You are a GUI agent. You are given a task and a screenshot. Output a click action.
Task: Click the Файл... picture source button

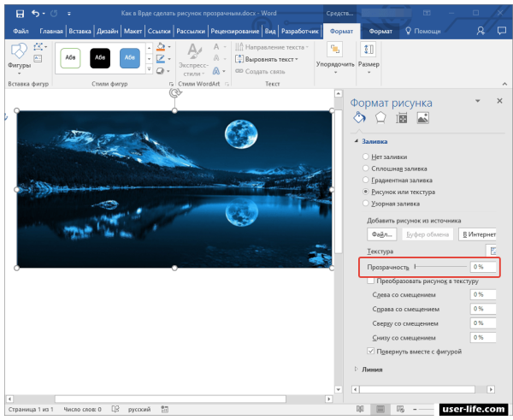380,234
